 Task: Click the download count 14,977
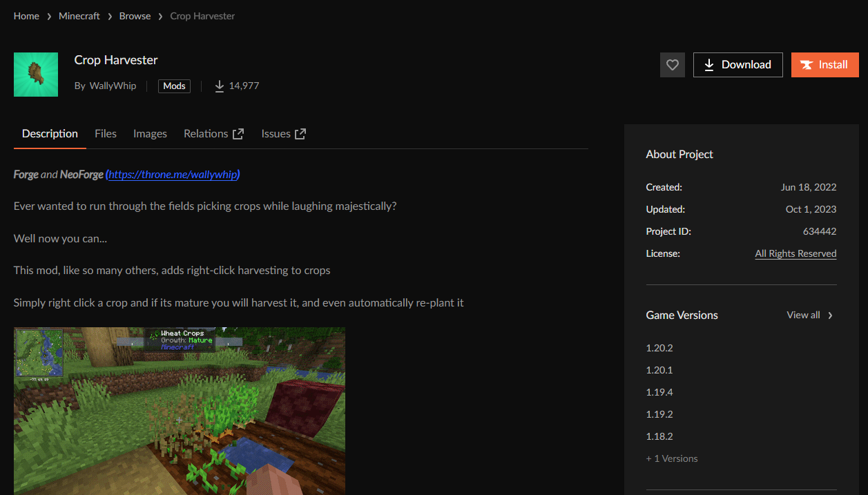click(x=244, y=86)
